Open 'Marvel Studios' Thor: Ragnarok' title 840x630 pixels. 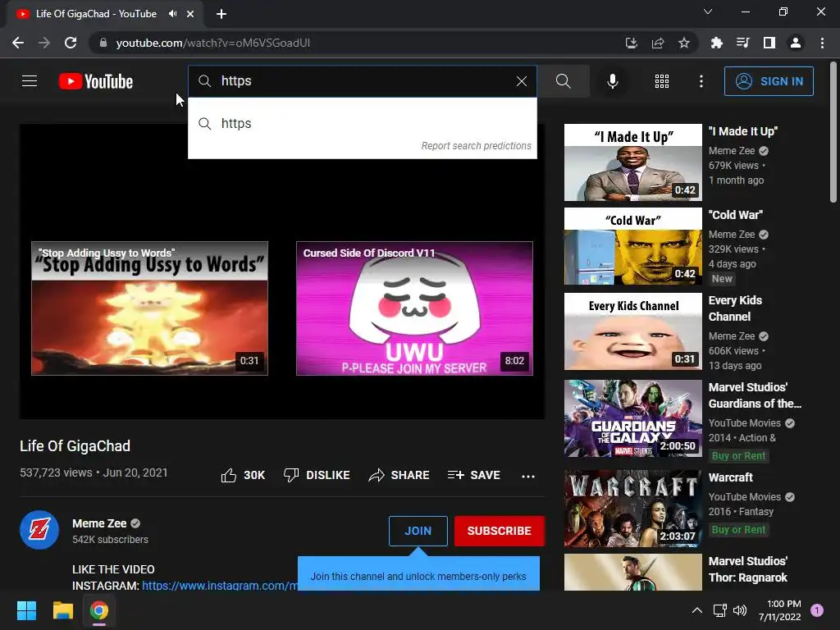coord(748,569)
